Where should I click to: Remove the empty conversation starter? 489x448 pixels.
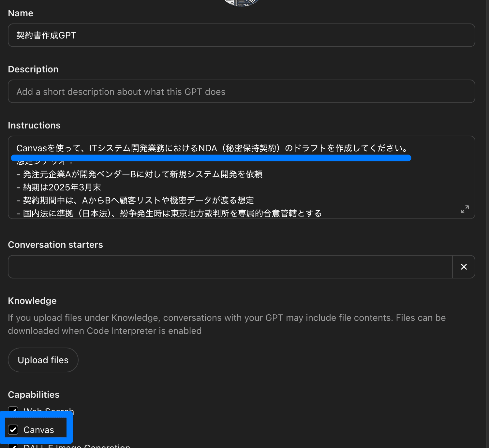pos(464,267)
